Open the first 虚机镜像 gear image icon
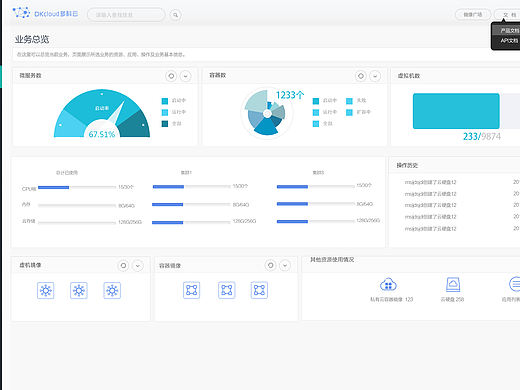The image size is (520, 390). [x=46, y=290]
